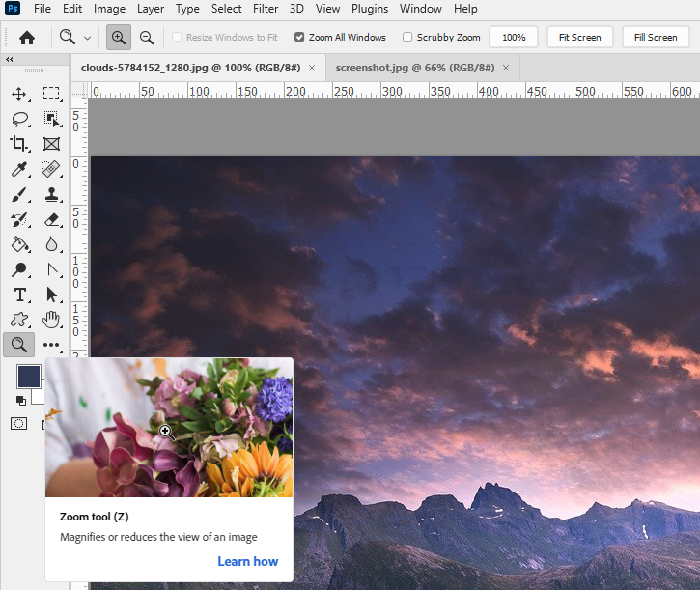Select the Blur tool

click(51, 244)
